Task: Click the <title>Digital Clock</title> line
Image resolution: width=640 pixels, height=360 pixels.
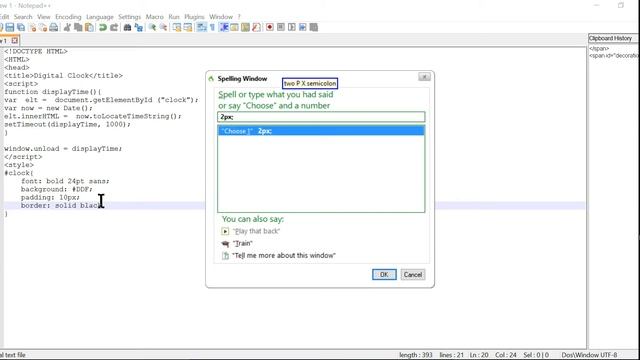Action: pos(63,76)
